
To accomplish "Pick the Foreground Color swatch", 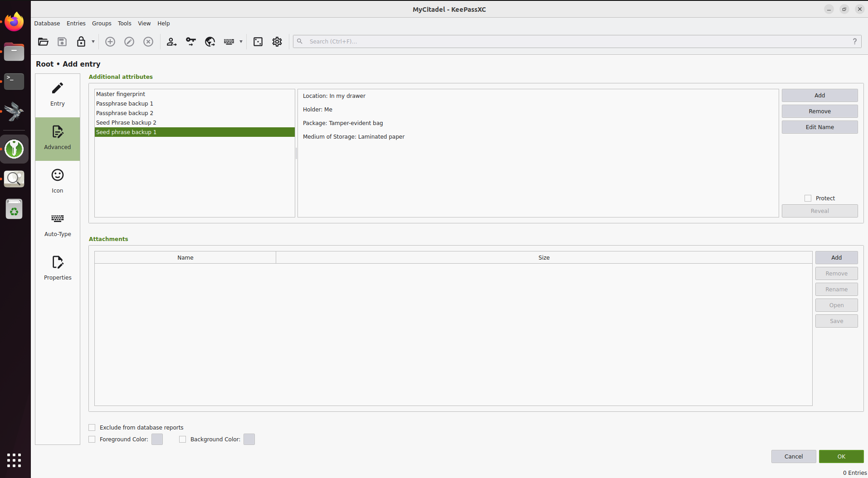I will [157, 439].
